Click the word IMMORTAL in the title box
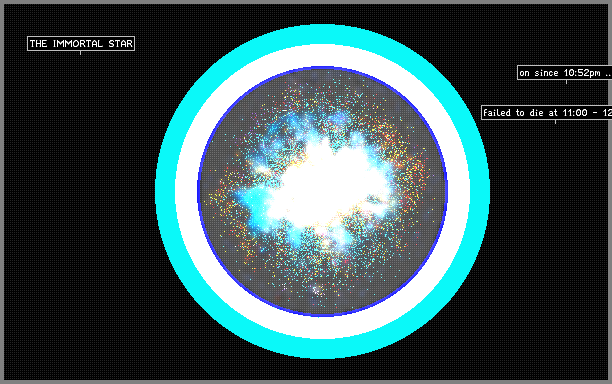The height and width of the screenshot is (384, 612). coord(78,43)
